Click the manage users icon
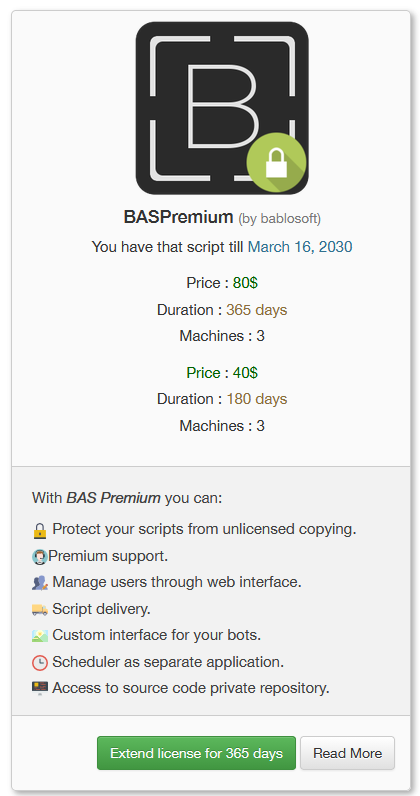Viewport: 420px width, 796px height. point(40,583)
